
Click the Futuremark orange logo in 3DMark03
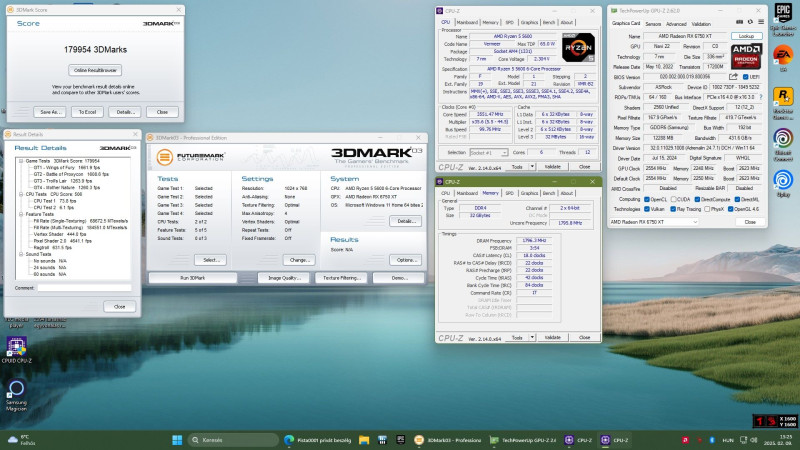coord(164,157)
